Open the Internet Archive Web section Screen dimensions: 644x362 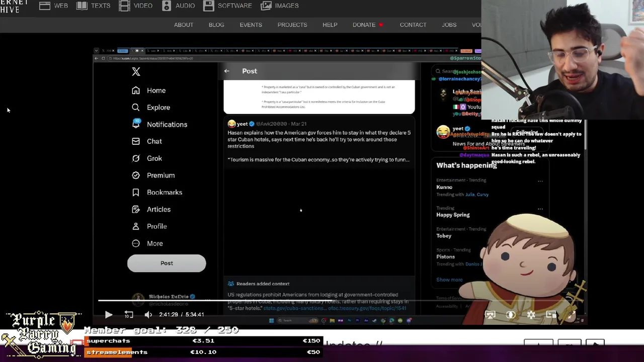[54, 6]
